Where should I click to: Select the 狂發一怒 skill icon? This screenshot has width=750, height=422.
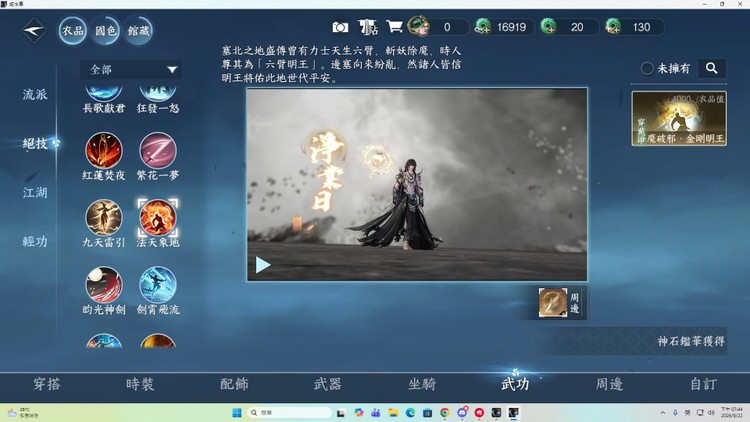pyautogui.click(x=158, y=92)
